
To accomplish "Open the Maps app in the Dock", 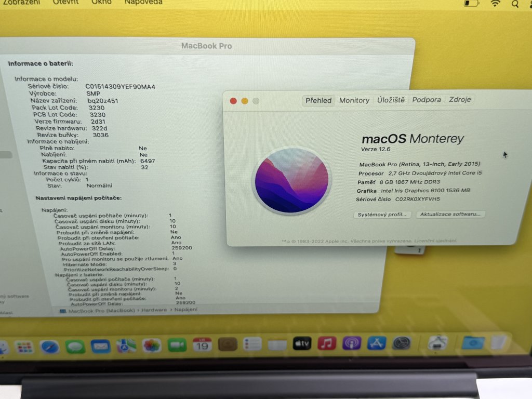I will pos(126,346).
